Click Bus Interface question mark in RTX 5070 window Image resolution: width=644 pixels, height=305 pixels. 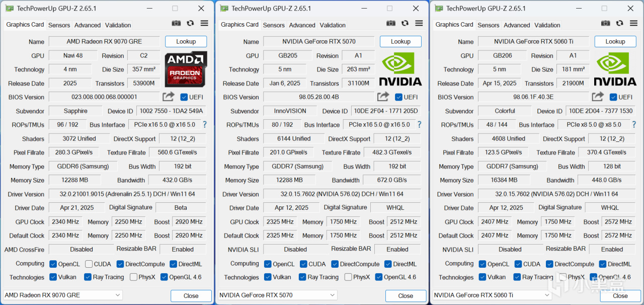click(x=419, y=124)
